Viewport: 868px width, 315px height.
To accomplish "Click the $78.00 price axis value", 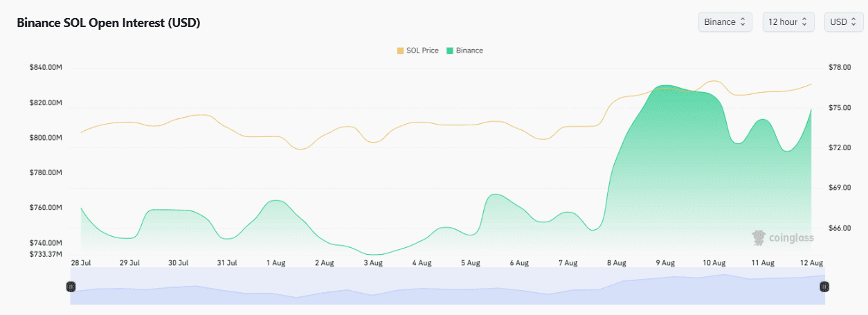I will point(839,67).
